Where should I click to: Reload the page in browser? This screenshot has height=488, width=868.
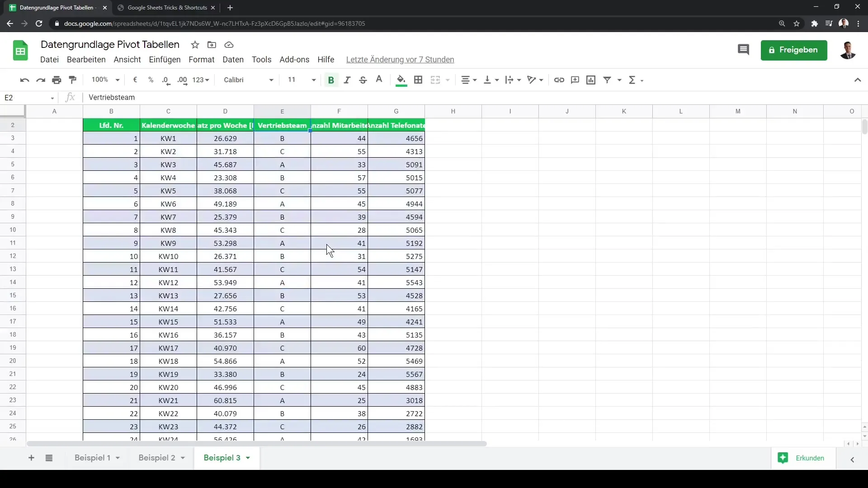click(x=39, y=23)
